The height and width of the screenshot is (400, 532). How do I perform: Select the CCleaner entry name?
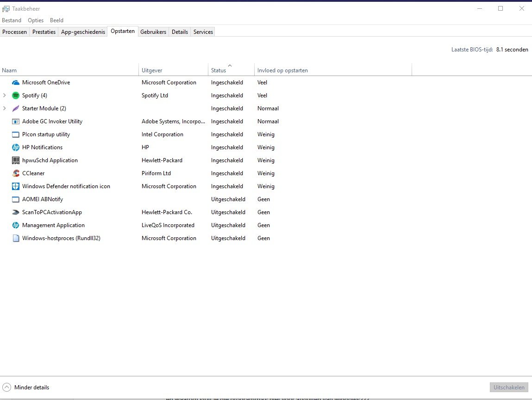[x=33, y=173]
